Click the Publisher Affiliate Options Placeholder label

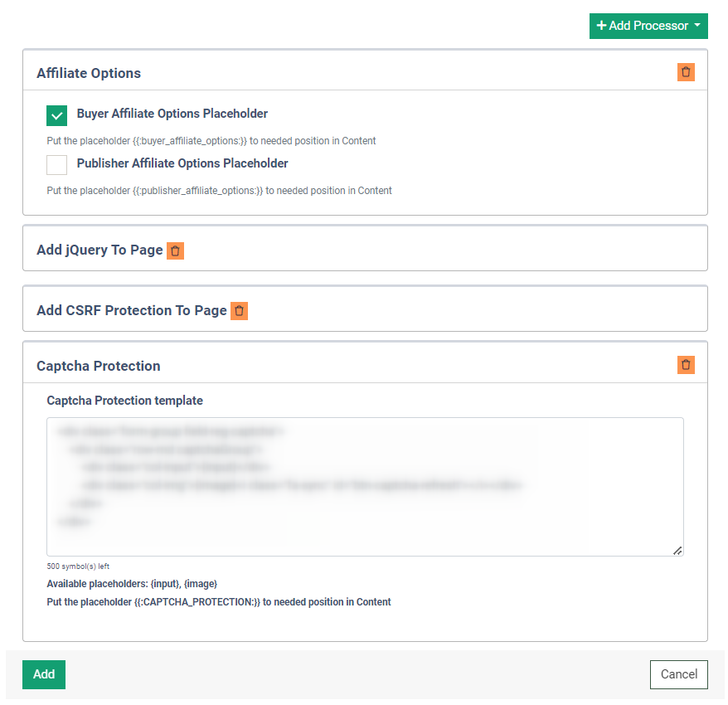(x=182, y=163)
